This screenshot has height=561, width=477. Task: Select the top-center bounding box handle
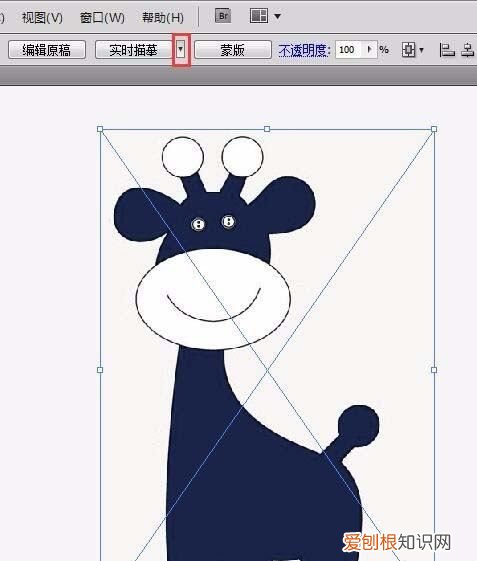pyautogui.click(x=267, y=129)
